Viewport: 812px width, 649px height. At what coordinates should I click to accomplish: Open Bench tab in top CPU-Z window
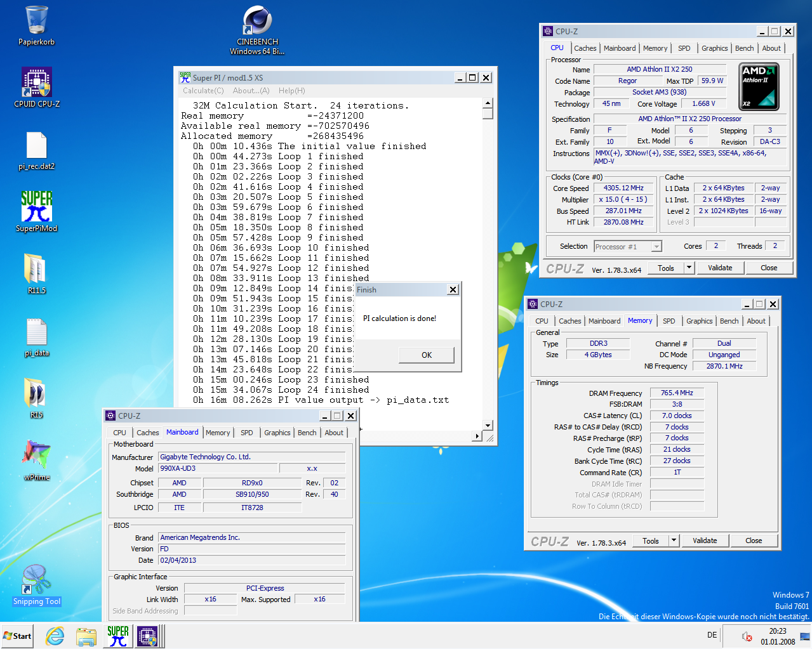point(745,48)
